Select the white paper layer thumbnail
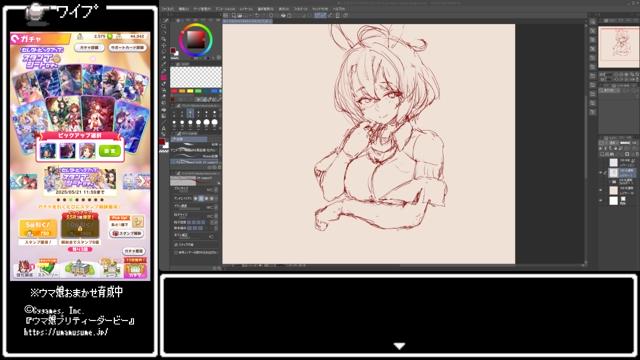 (x=613, y=200)
